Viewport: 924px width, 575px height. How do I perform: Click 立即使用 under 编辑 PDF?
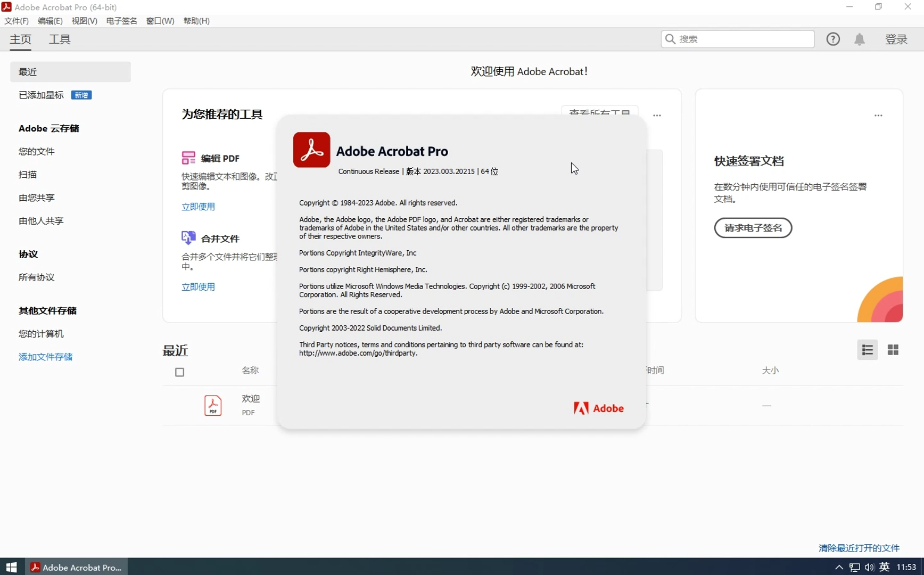point(198,207)
